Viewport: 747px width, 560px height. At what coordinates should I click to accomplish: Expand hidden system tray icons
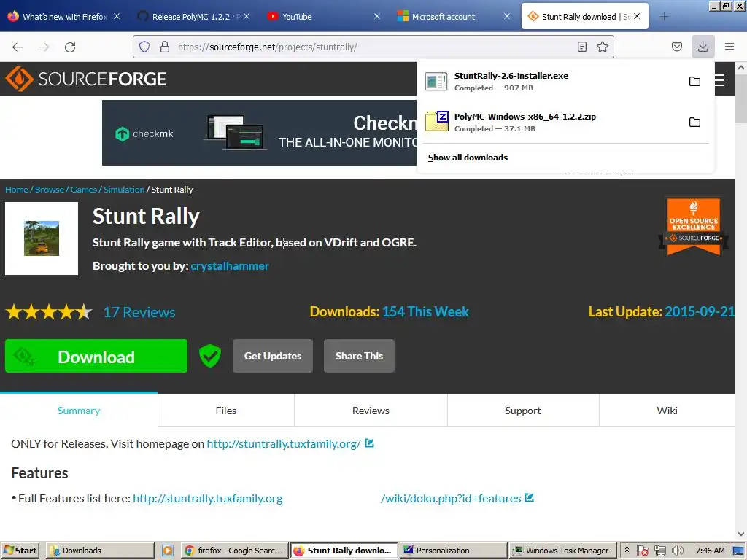pyautogui.click(x=627, y=550)
